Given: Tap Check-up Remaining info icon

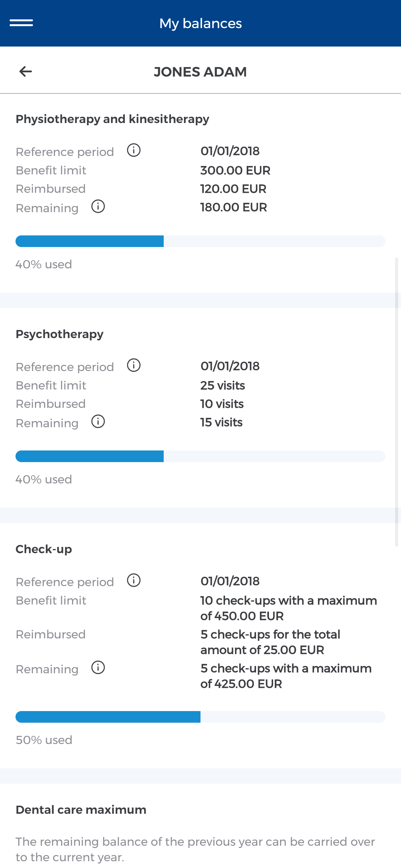Looking at the screenshot, I should (98, 667).
